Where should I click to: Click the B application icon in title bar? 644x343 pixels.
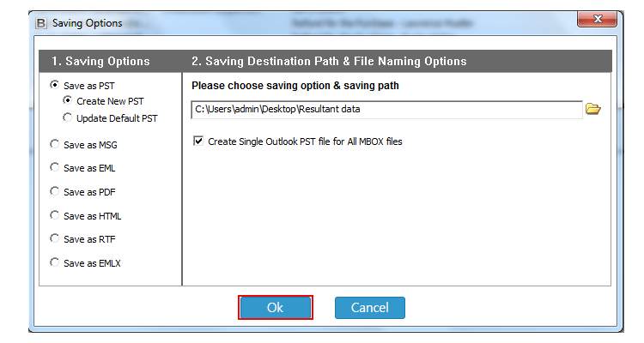point(41,23)
